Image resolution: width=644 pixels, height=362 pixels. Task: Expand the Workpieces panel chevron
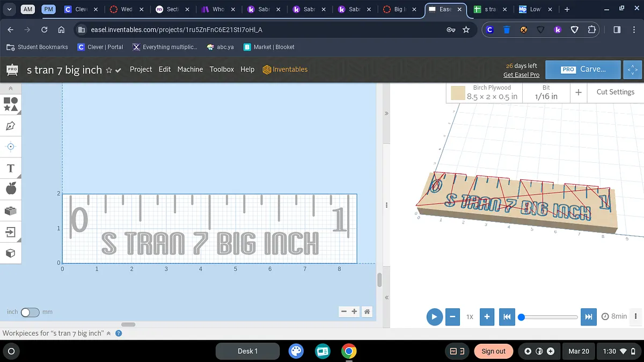tap(108, 333)
